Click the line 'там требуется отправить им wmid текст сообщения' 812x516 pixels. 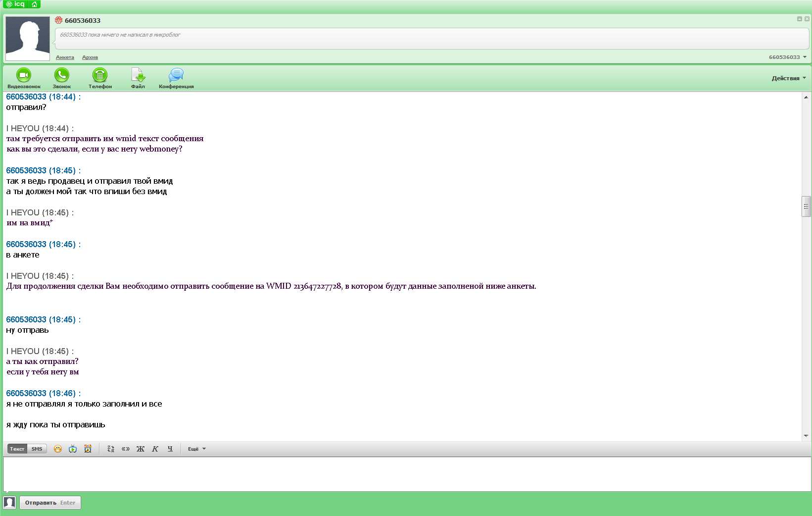[x=105, y=139]
